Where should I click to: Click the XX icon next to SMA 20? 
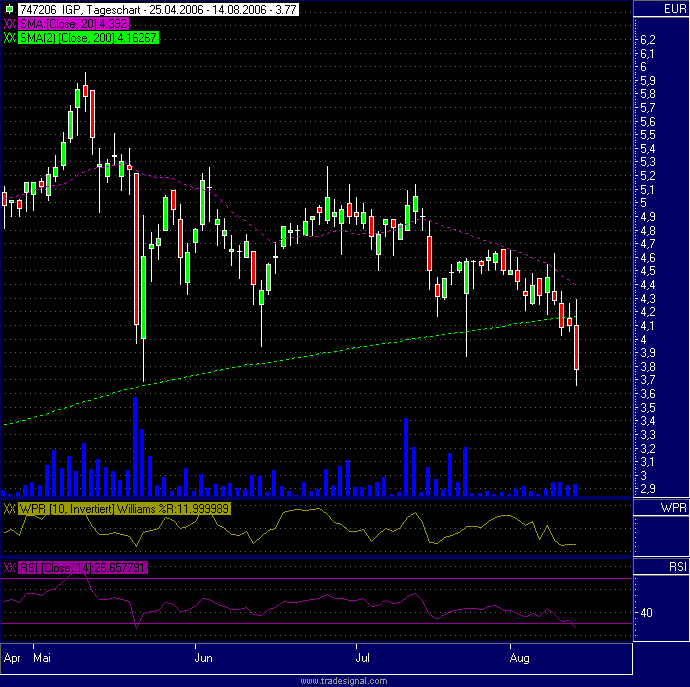(x=10, y=24)
